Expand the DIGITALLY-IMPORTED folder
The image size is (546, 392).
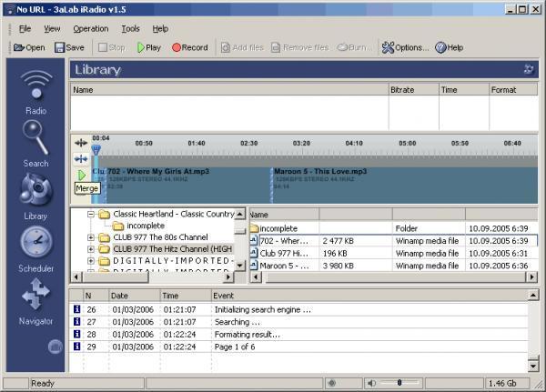[x=90, y=261]
